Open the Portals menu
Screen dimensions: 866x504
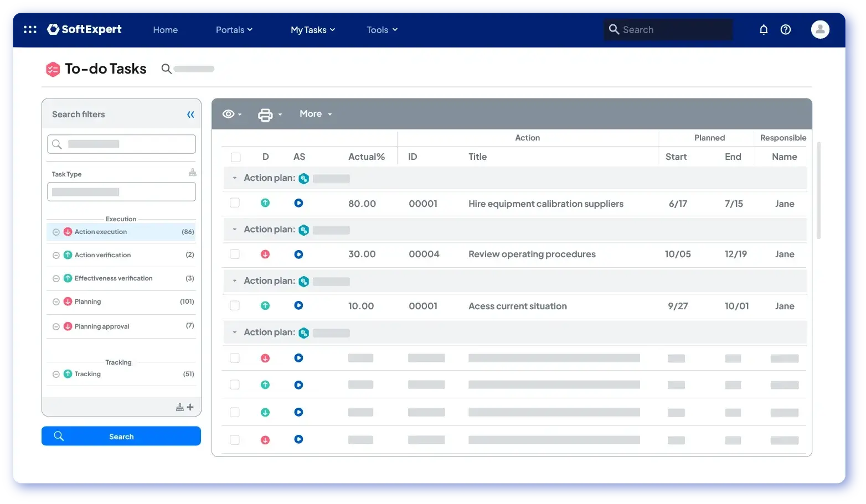(x=234, y=30)
